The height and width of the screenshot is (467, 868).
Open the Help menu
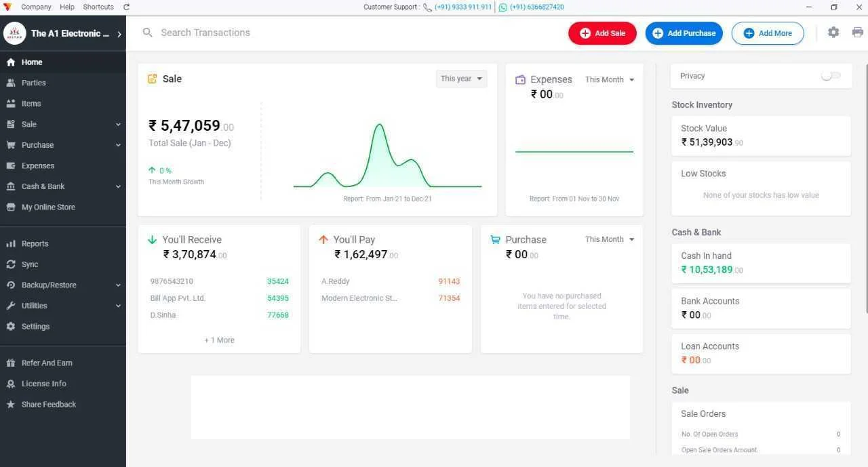(67, 7)
